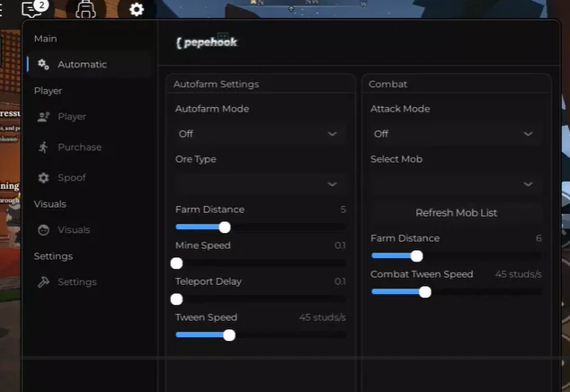Open the Attack Mode dropdown

tap(456, 134)
